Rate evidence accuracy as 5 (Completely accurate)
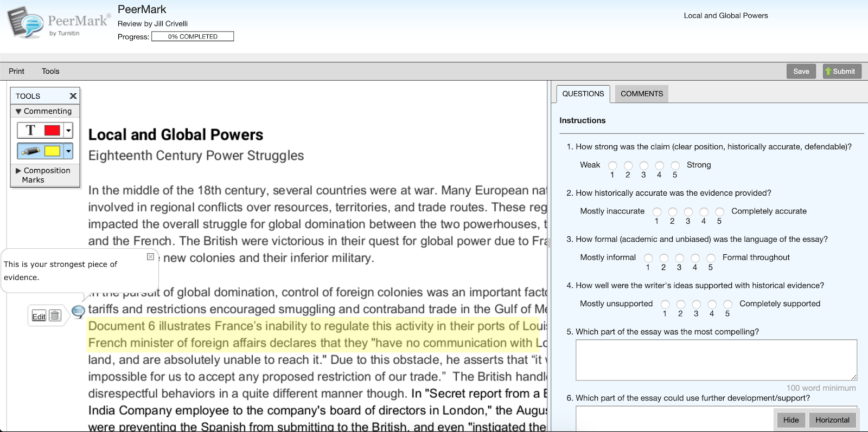Viewport: 868px width, 432px height. 720,212
